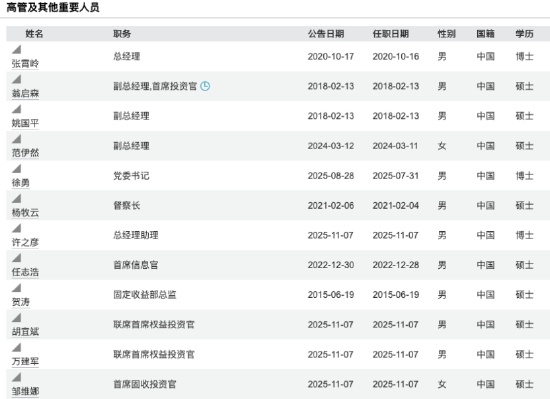This screenshot has width=550, height=399.
Task: Open profile link for 万建军
Action: click(25, 362)
